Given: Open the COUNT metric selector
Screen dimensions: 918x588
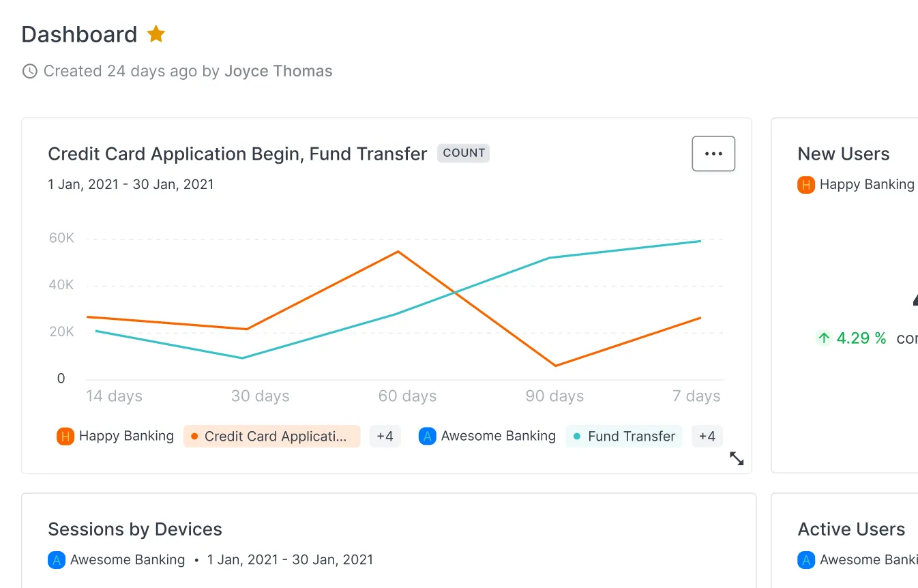Looking at the screenshot, I should [x=463, y=153].
